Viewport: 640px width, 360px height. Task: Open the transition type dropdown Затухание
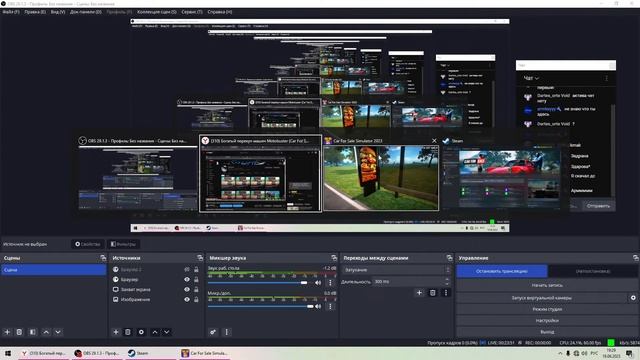pos(397,270)
